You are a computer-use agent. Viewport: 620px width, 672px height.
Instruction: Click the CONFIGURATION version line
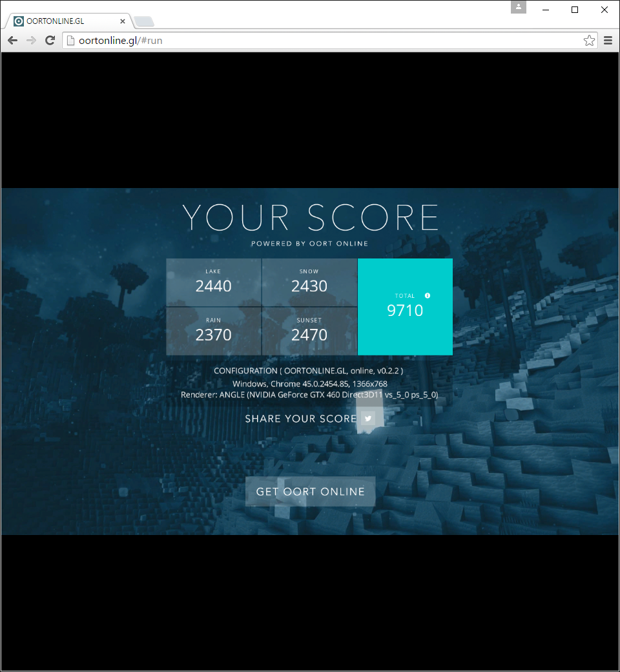309,371
